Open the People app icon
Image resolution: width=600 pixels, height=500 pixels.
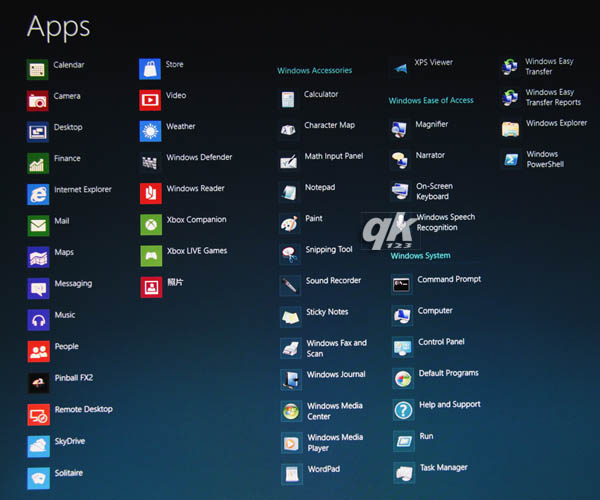[x=39, y=351]
